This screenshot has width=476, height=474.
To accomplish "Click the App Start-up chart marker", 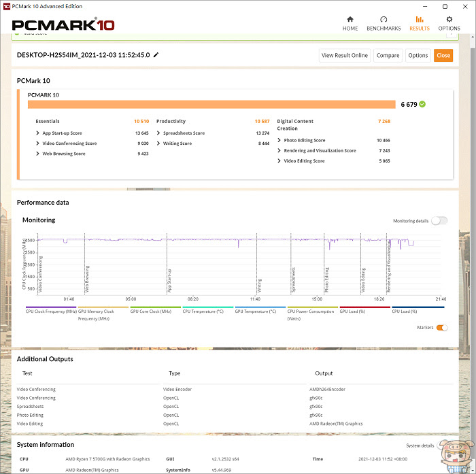I will 169,281.
